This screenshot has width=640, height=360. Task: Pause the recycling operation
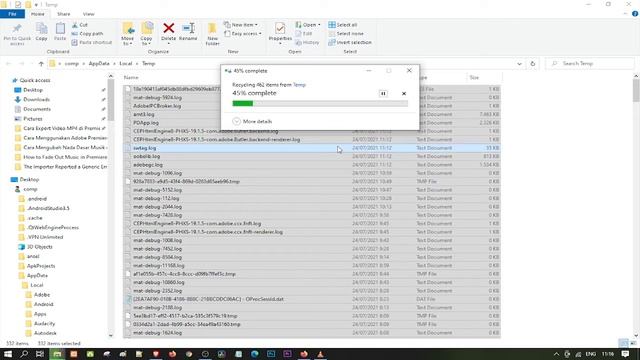pyautogui.click(x=383, y=93)
